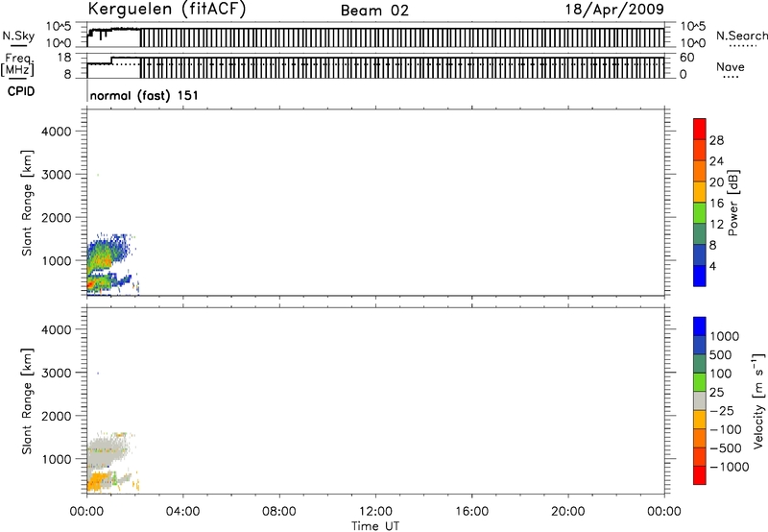The width and height of the screenshot is (768, 532).
Task: Click the '08:00' time tick label
Action: (278, 512)
